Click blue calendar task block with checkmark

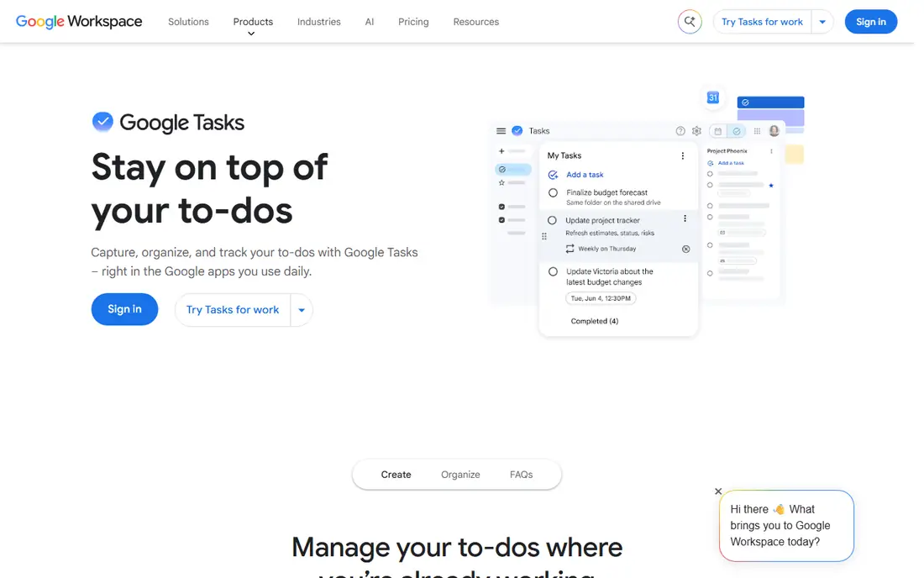tap(771, 102)
